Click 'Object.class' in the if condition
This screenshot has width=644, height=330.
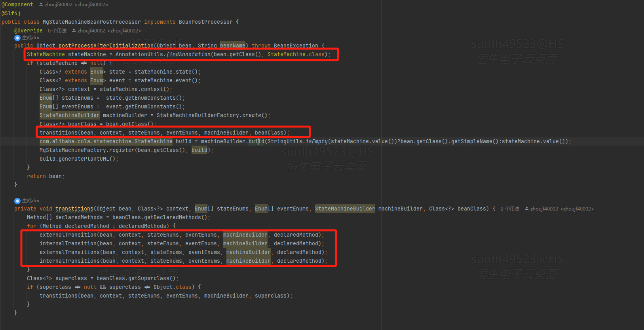click(x=173, y=287)
